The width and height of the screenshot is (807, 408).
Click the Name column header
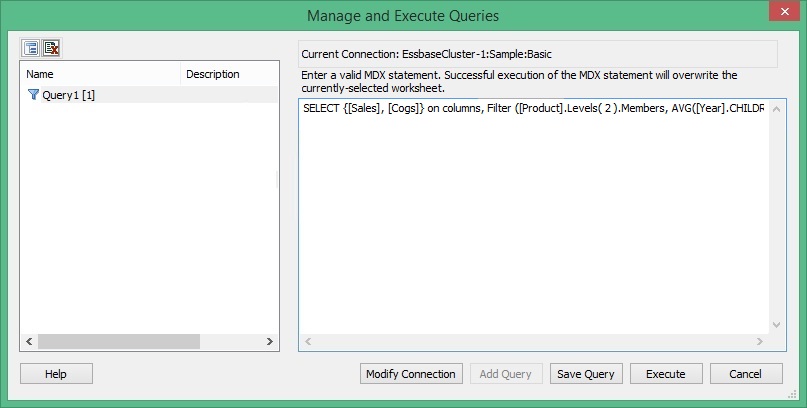(99, 74)
